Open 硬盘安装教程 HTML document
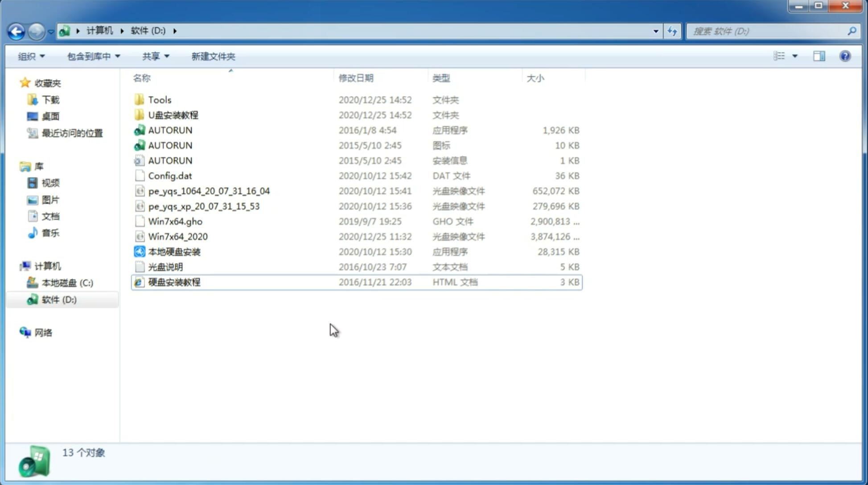This screenshot has width=868, height=485. tap(174, 283)
